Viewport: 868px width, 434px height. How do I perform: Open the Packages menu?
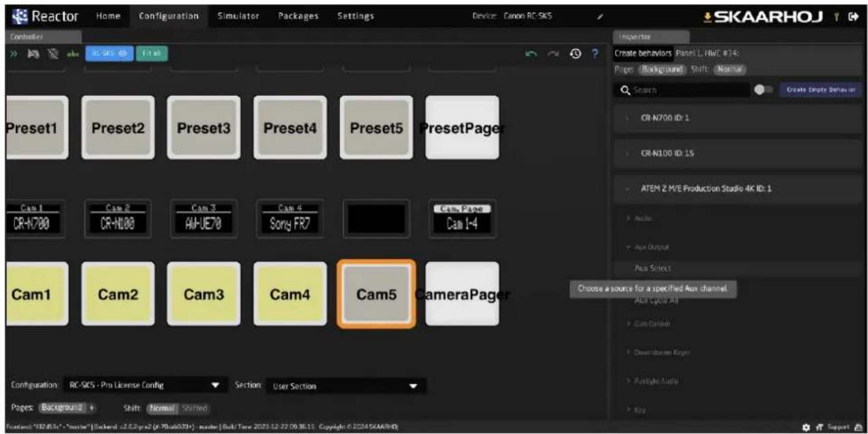300,16
